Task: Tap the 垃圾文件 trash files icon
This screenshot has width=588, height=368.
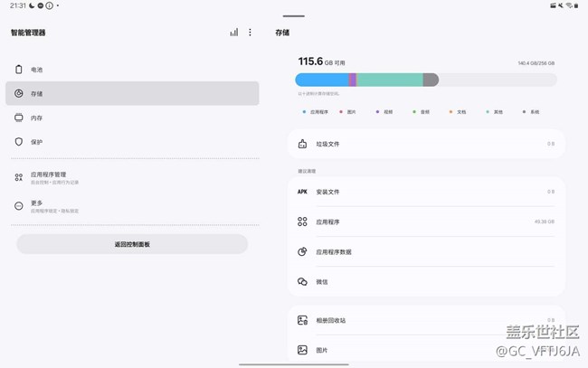Action: (302, 144)
